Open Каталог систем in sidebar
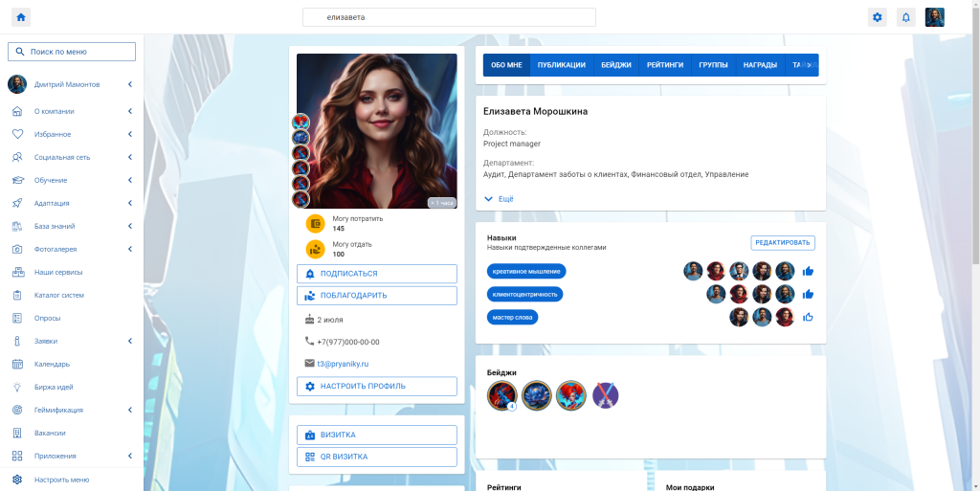980x491 pixels. pos(59,295)
